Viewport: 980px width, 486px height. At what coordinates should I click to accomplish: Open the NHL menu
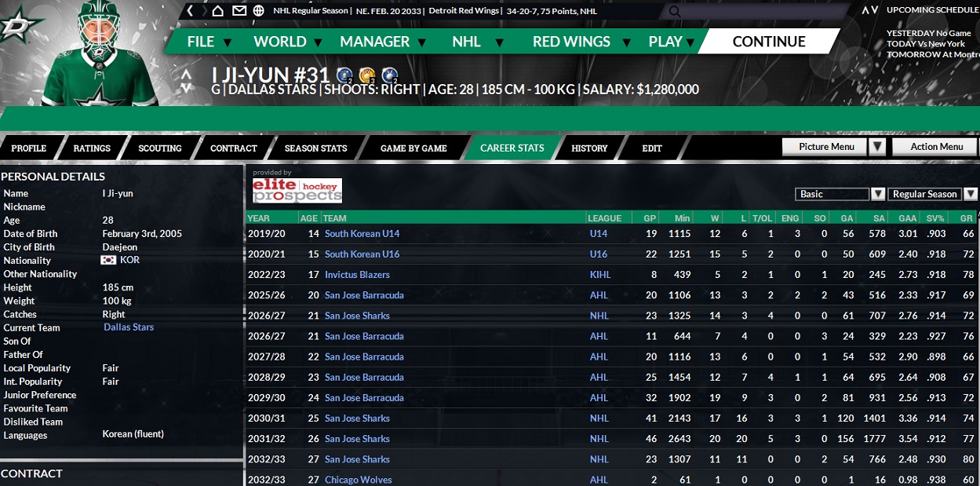pyautogui.click(x=466, y=42)
